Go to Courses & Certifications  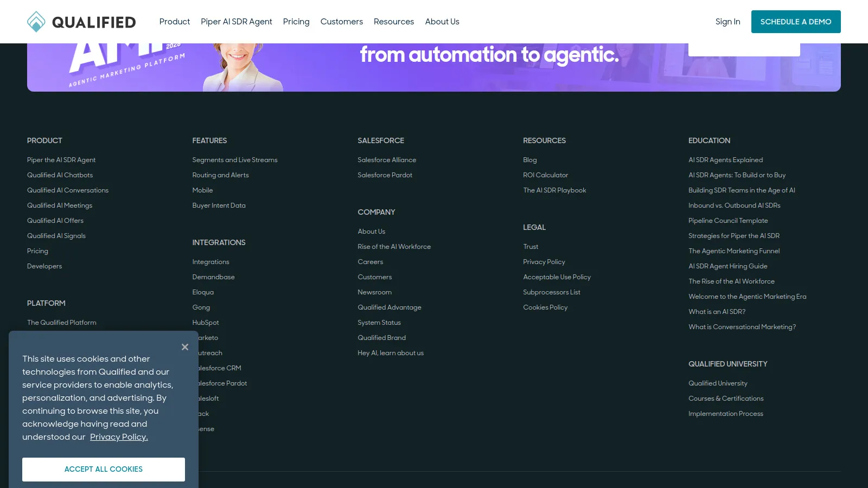pyautogui.click(x=725, y=399)
